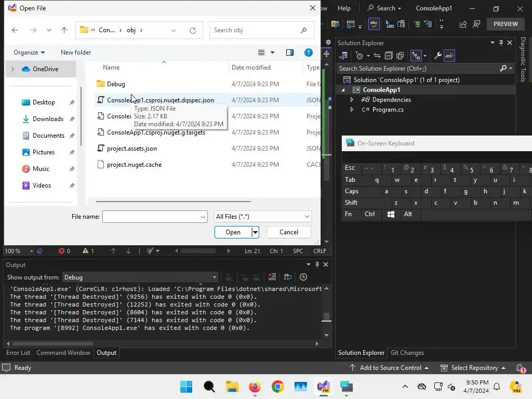532x399 pixels.
Task: Open the Organize menu
Action: tap(29, 52)
